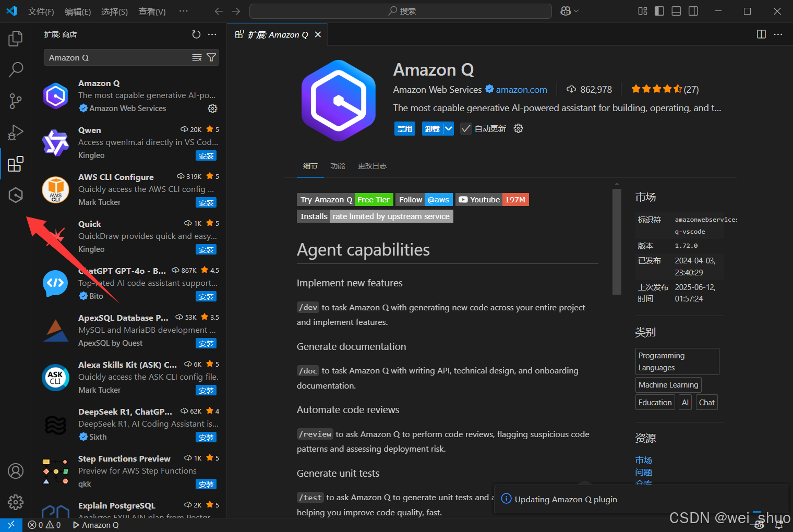The height and width of the screenshot is (532, 793).
Task: Open the 编辑(E) menu
Action: tap(78, 11)
